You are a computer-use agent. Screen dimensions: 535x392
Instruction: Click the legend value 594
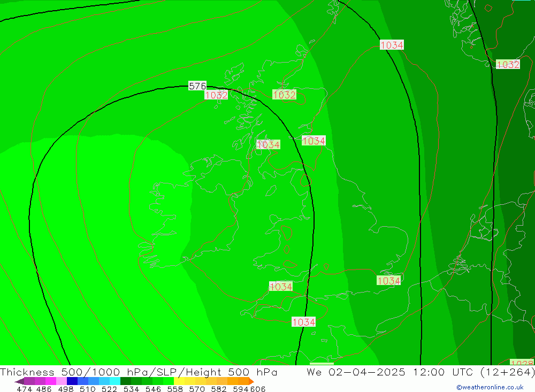point(241,389)
